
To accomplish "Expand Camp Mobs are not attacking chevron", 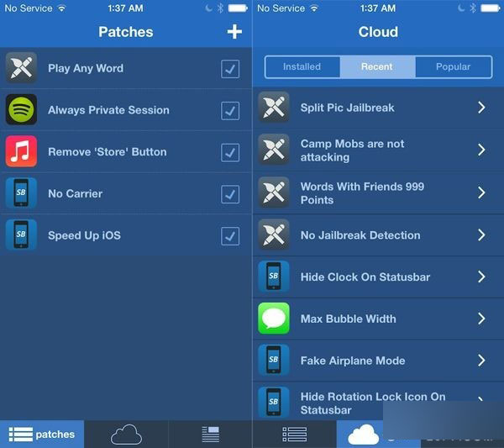I will tap(481, 150).
